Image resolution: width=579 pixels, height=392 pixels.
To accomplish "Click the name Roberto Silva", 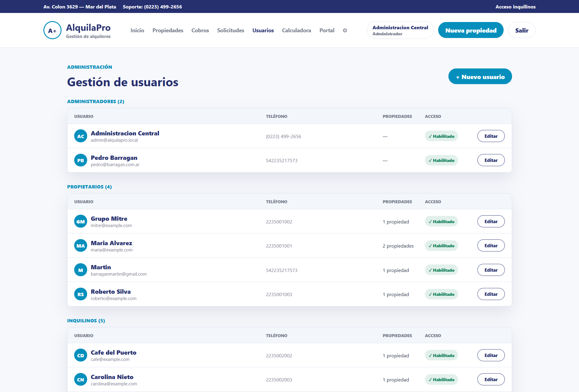I will [x=111, y=292].
